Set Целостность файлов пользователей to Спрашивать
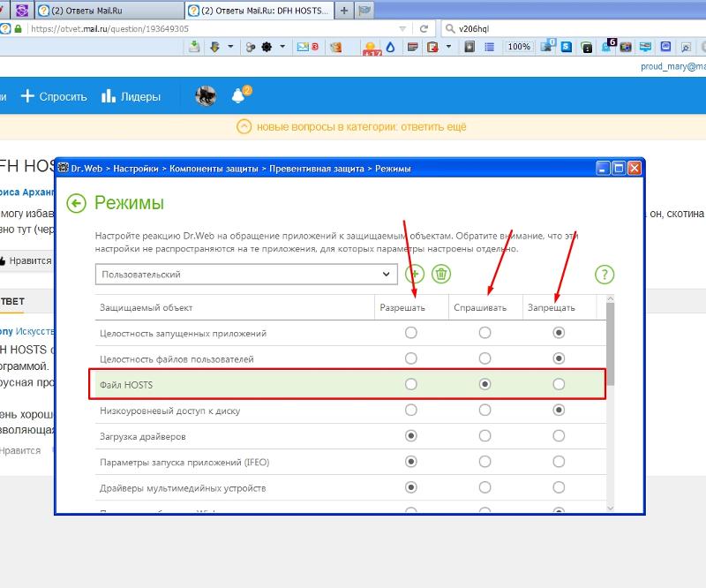Image resolution: width=706 pixels, height=588 pixels. coord(484,358)
